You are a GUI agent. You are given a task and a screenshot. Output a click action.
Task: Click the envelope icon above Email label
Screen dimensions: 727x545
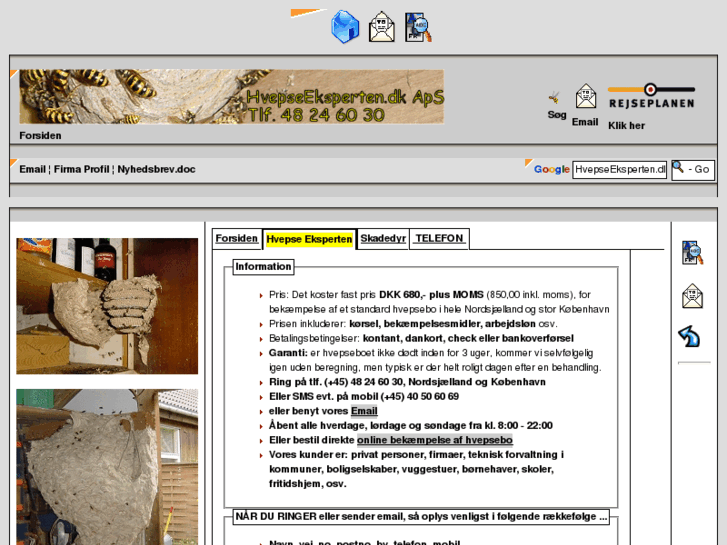point(585,97)
